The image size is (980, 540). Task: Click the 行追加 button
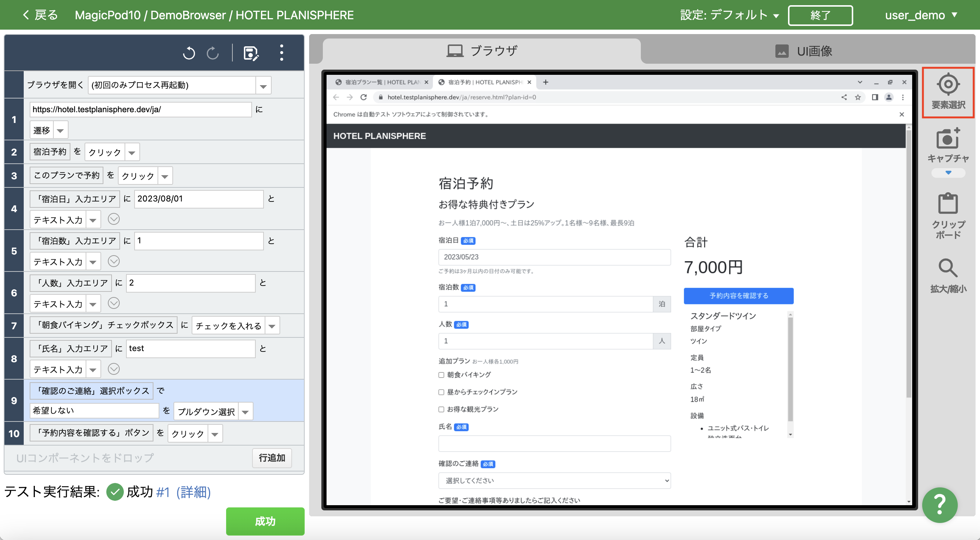(x=272, y=458)
